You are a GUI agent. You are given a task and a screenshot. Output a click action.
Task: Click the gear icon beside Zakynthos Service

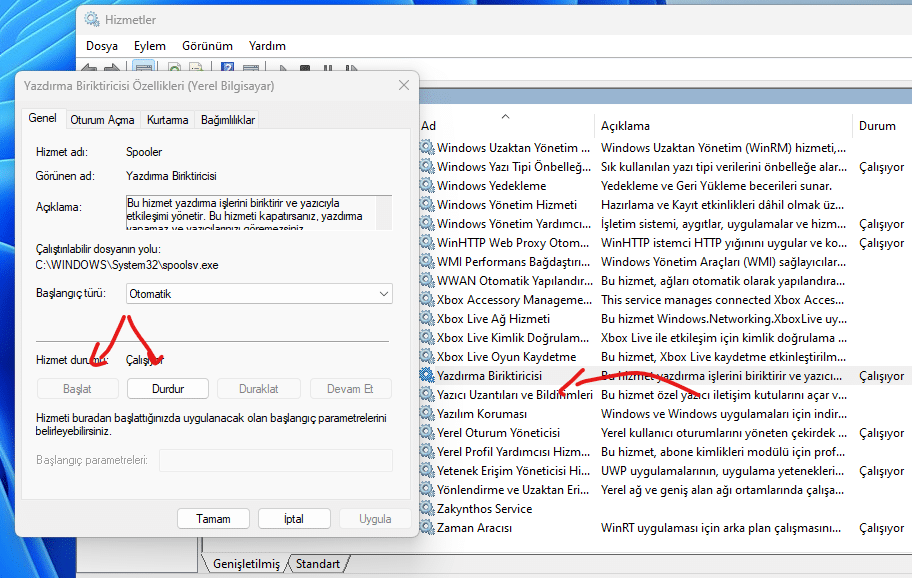[x=427, y=509]
